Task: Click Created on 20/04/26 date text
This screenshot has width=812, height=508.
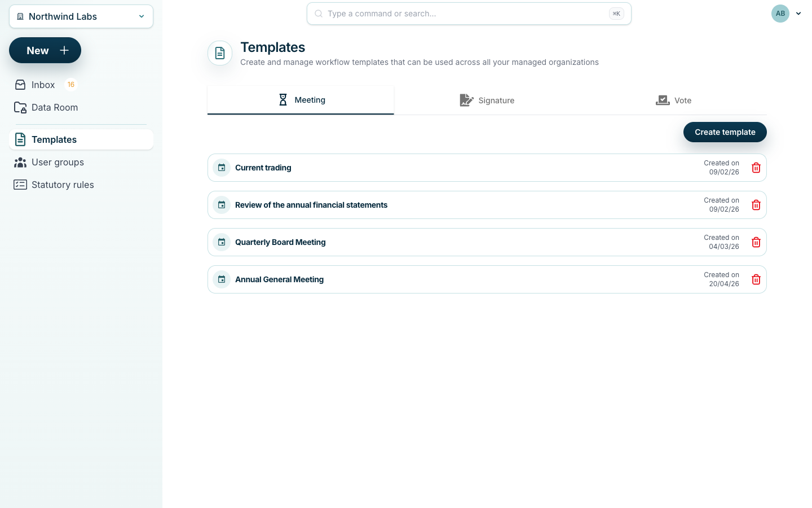Action: pyautogui.click(x=721, y=279)
